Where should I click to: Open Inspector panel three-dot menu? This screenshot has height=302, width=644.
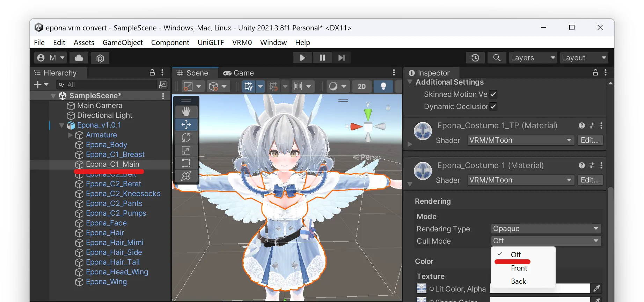606,73
